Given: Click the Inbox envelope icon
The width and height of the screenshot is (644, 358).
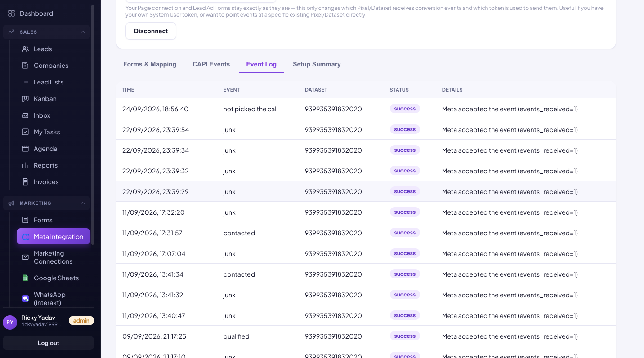Looking at the screenshot, I should click(x=26, y=115).
